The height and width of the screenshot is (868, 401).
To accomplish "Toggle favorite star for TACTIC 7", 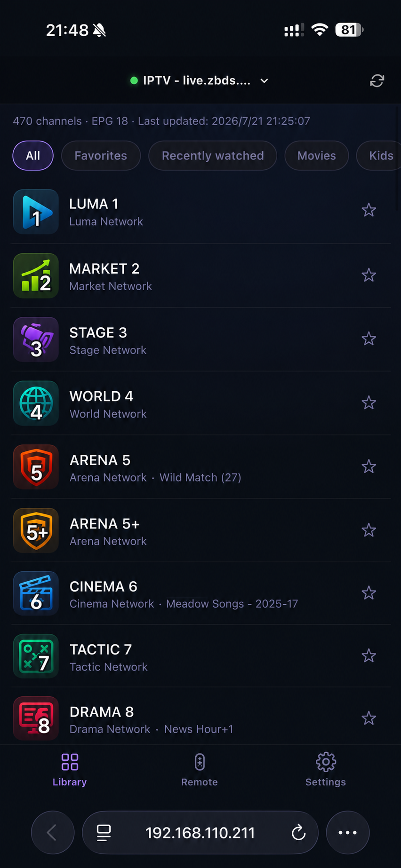I will (x=369, y=655).
